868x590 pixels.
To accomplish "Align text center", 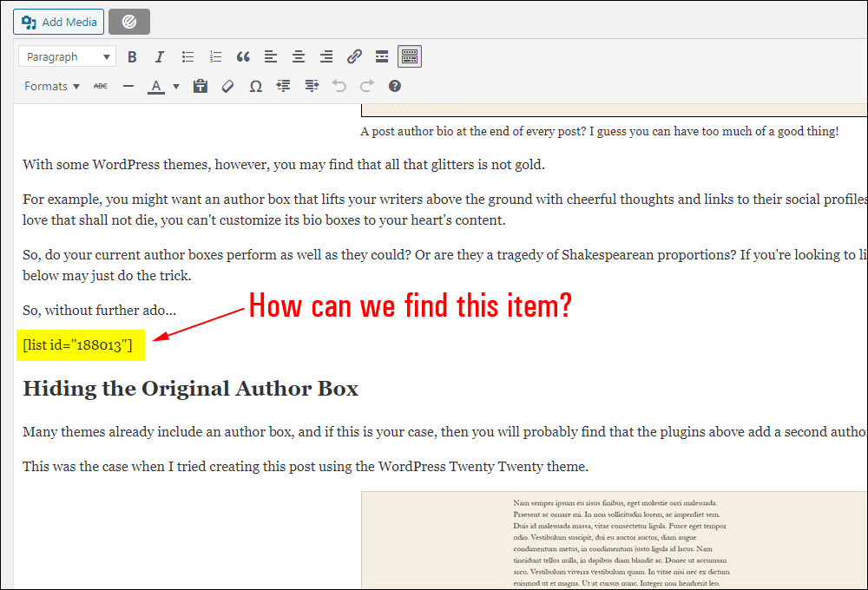I will point(299,56).
